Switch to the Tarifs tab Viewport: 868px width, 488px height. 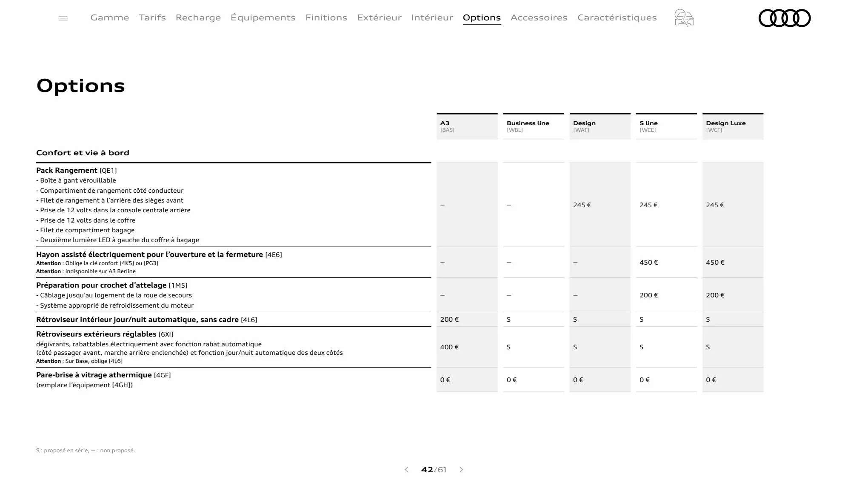152,17
